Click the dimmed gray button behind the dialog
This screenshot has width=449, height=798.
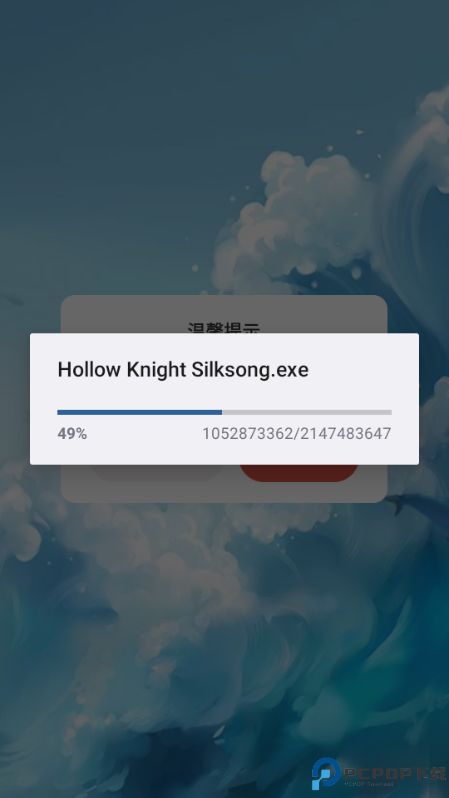coord(156,473)
